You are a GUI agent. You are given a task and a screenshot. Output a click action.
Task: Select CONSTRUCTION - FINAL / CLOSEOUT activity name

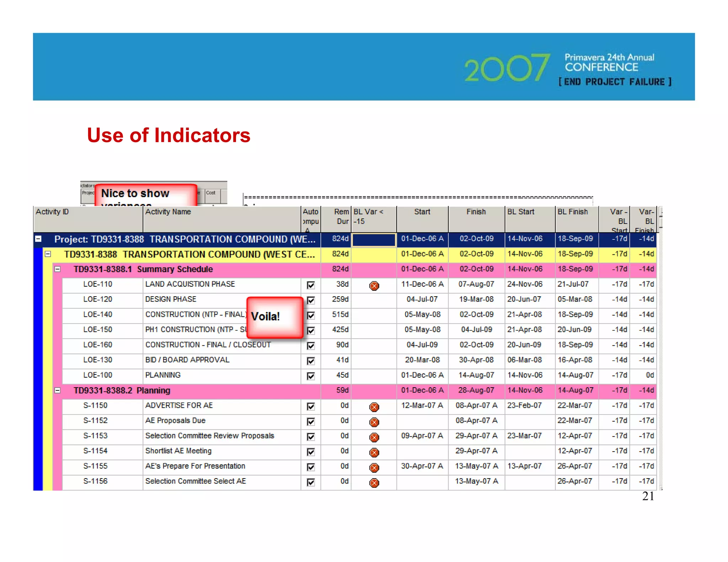pyautogui.click(x=208, y=345)
